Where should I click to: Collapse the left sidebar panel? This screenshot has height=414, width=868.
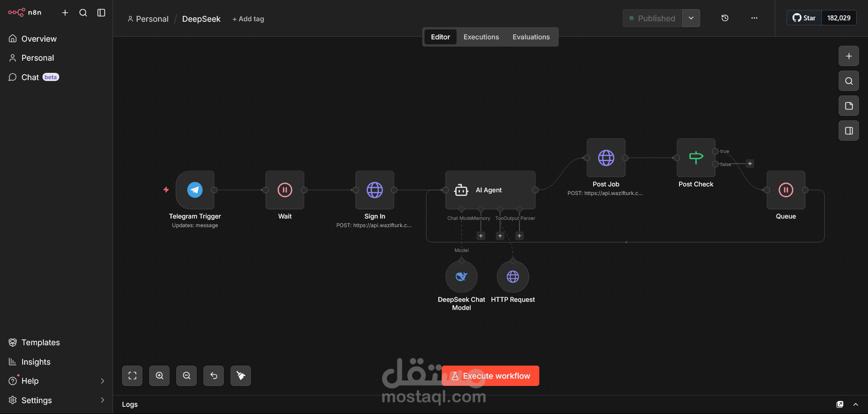101,13
